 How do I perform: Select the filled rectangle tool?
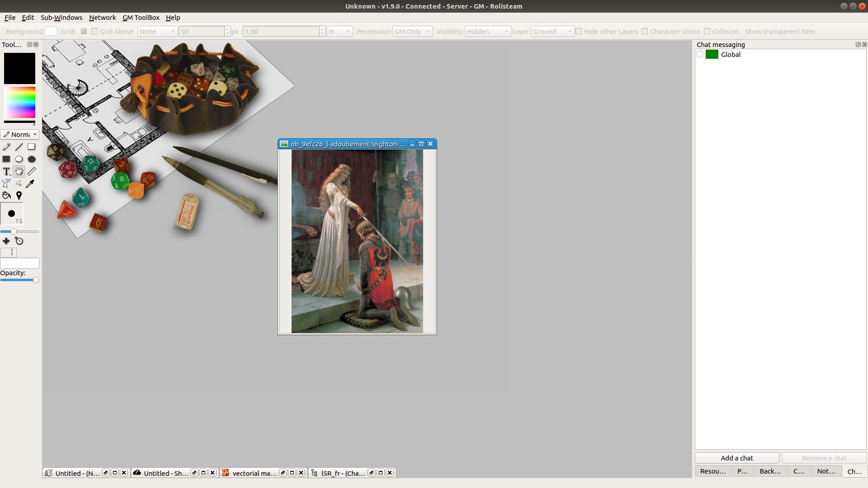point(6,159)
